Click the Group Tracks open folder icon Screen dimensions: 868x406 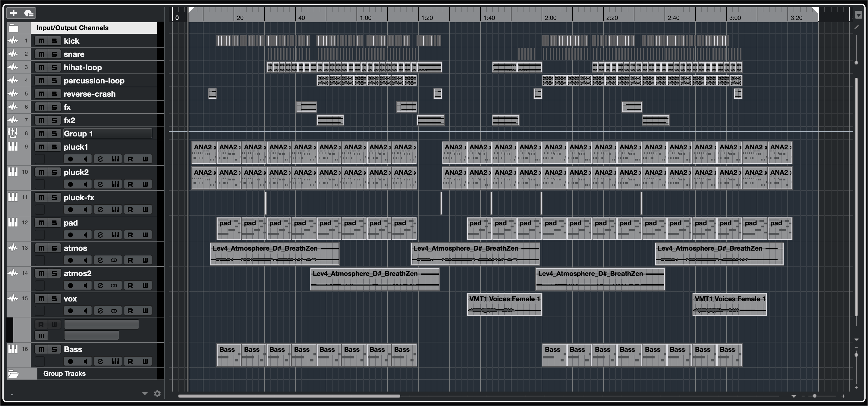(x=14, y=374)
